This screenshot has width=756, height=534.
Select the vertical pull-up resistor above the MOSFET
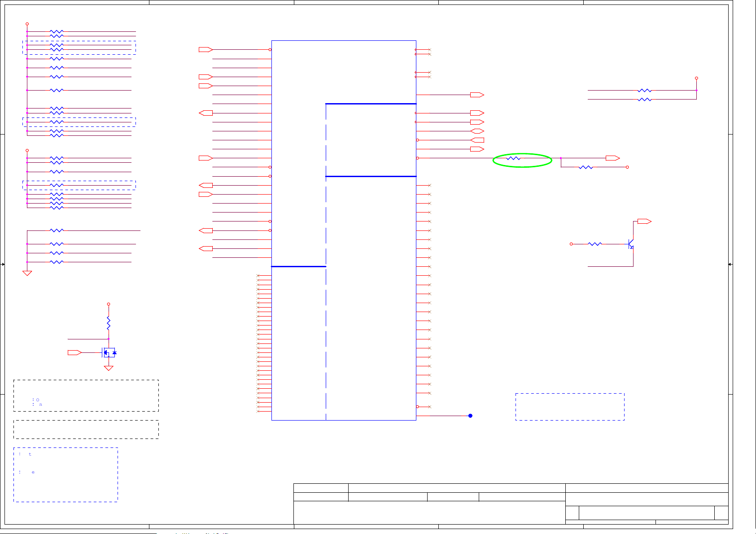[109, 323]
